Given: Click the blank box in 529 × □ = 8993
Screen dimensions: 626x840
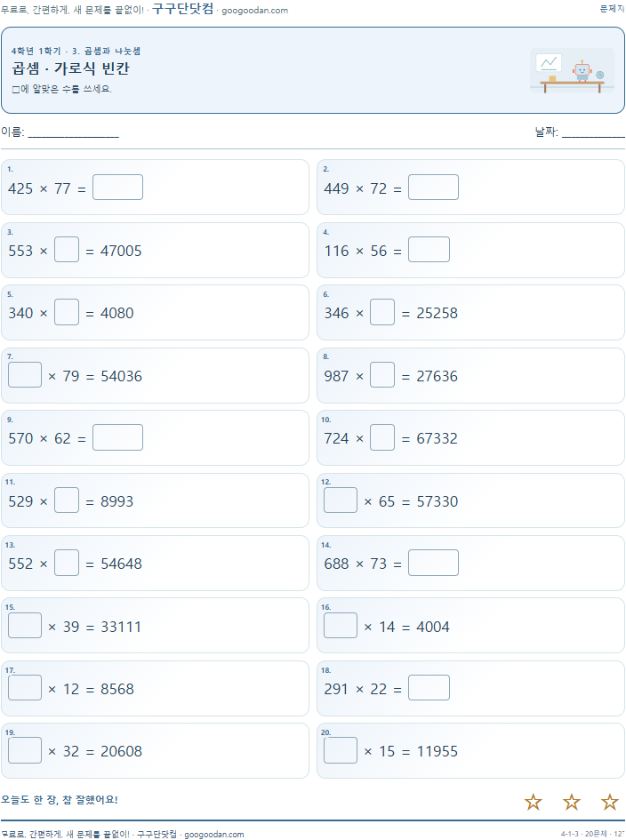Looking at the screenshot, I should pyautogui.click(x=67, y=500).
